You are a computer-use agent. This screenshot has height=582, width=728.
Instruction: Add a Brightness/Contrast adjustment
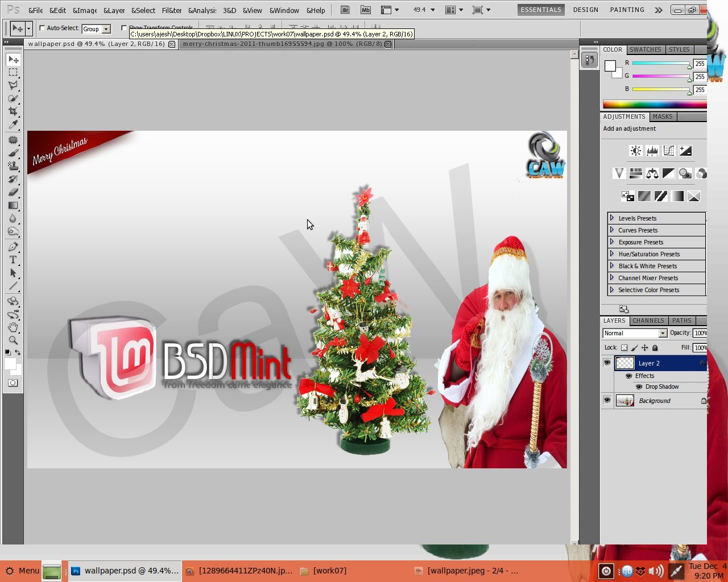[636, 151]
